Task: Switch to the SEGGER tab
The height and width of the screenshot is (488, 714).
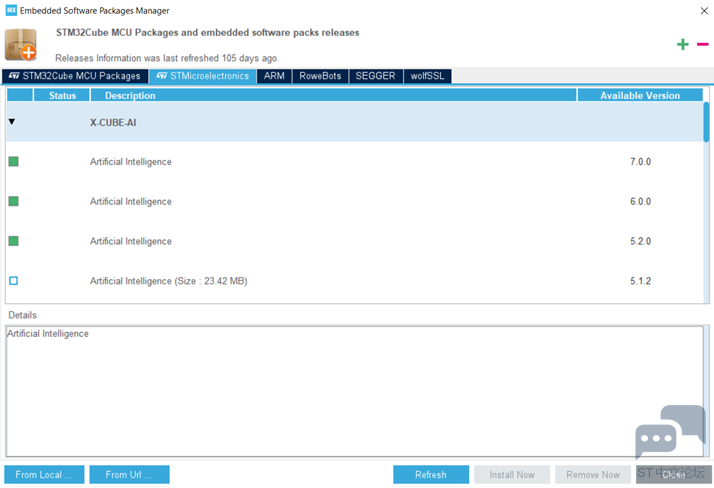Action: tap(375, 76)
